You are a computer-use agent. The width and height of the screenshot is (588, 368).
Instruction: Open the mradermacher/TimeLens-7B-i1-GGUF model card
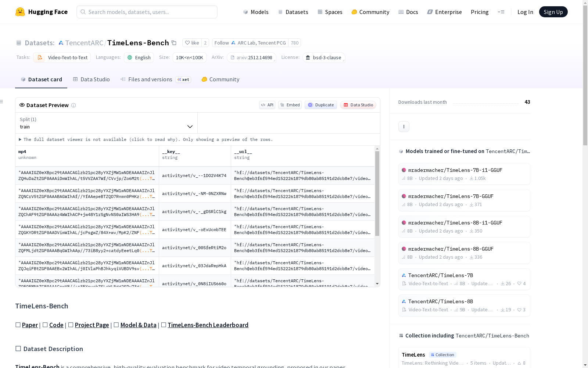pos(464,174)
